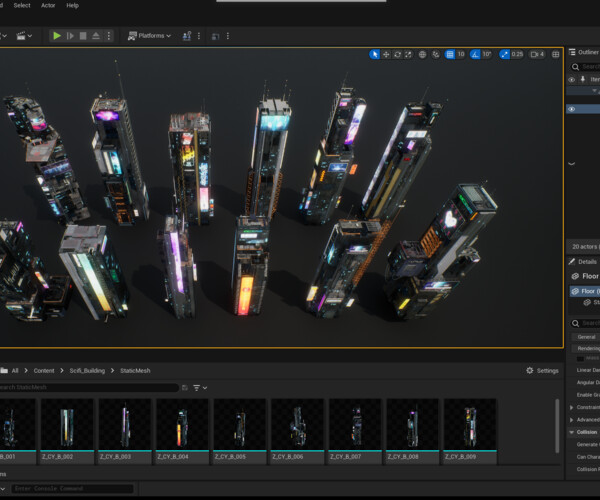Image resolution: width=600 pixels, height=500 pixels.
Task: Click the Scifi_Building breadcrumb
Action: click(x=87, y=370)
